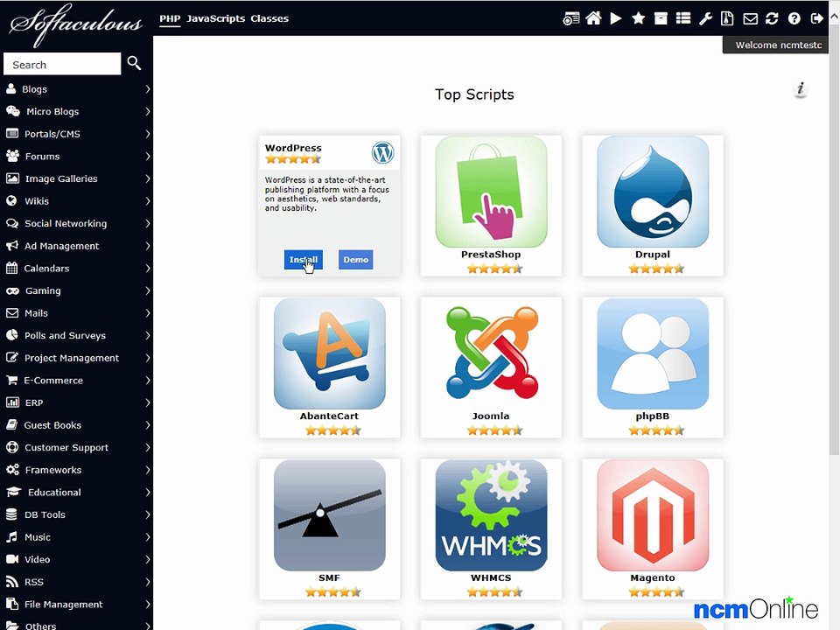The height and width of the screenshot is (630, 840).
Task: Open the File Management category
Action: point(76,605)
